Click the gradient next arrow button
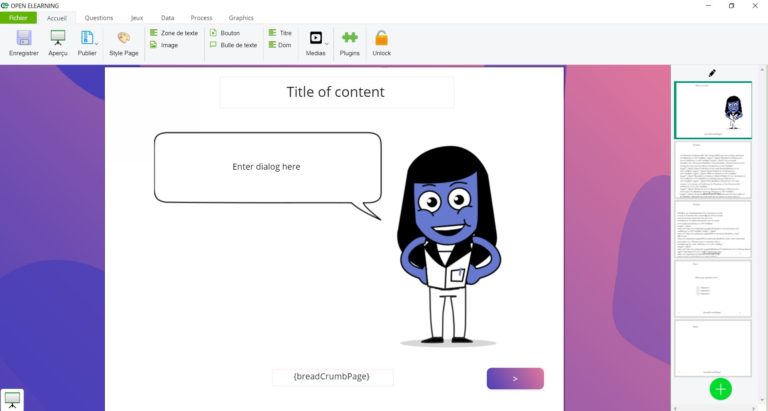 pyautogui.click(x=515, y=379)
